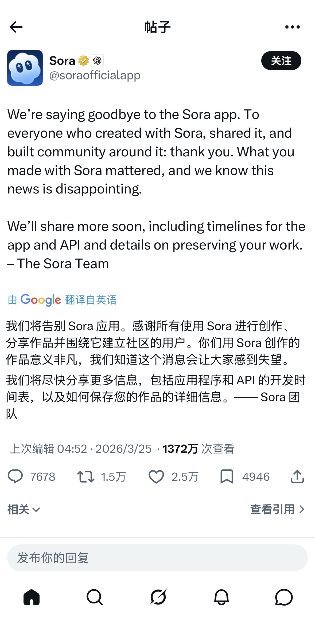The width and height of the screenshot is (315, 644).
Task: Tap the share upload icon
Action: pos(297,477)
